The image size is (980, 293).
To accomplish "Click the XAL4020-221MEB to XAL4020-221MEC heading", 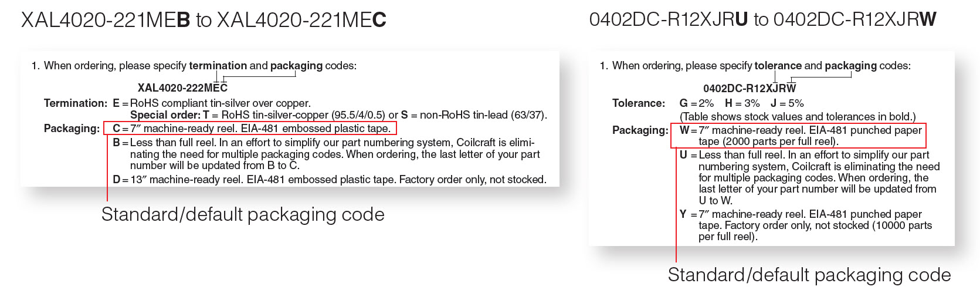I will click(204, 20).
